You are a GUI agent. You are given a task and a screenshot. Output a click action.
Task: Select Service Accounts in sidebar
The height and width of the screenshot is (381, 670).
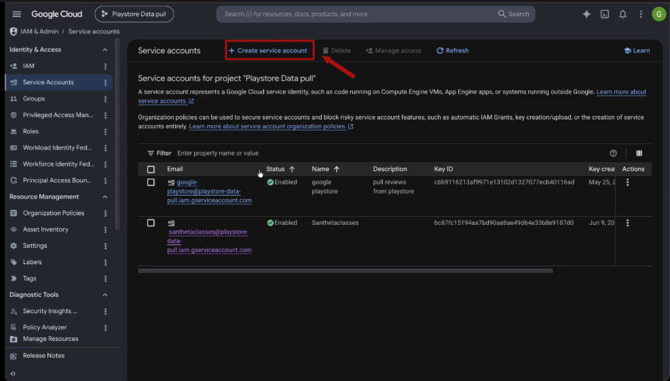click(59, 82)
